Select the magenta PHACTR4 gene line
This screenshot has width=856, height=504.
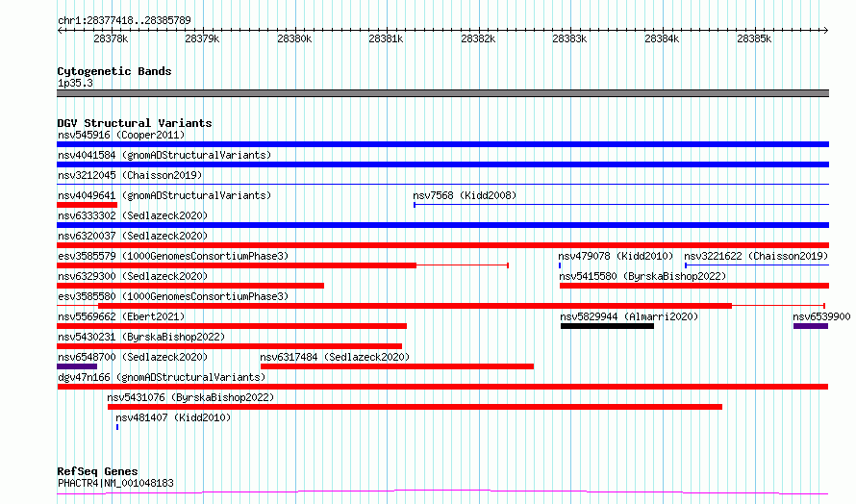442,492
